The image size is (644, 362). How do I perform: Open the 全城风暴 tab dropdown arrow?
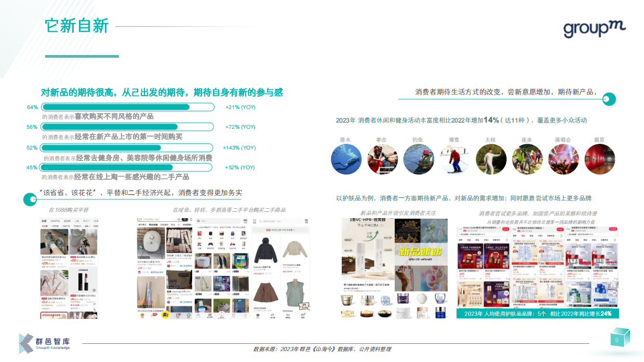coord(187,224)
